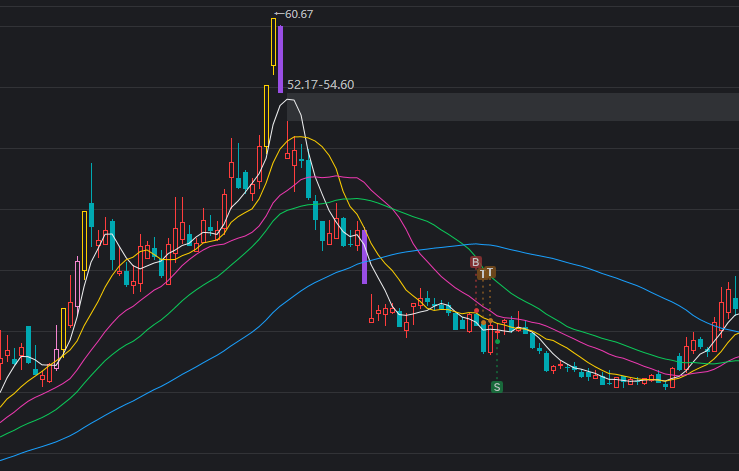Click the green dot above S marker

497,342
